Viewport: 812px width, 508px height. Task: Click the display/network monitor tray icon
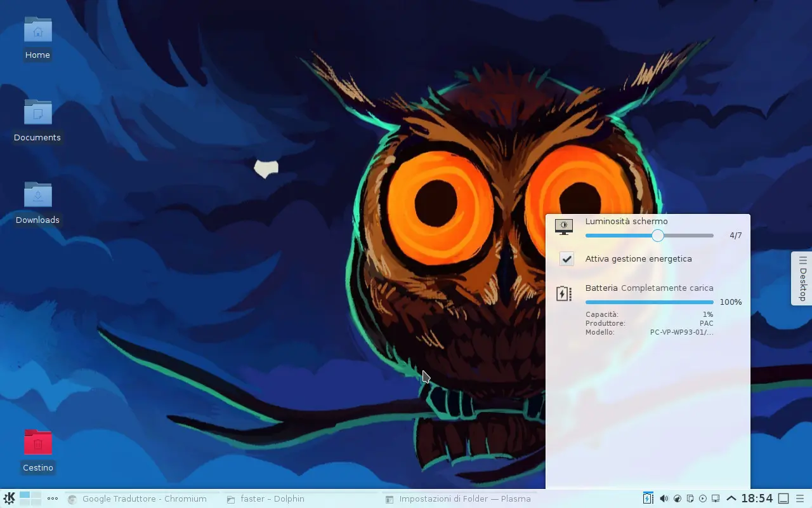(x=716, y=498)
